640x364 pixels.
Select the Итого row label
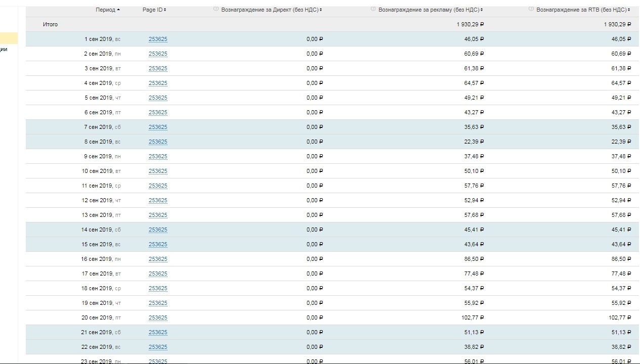point(50,24)
